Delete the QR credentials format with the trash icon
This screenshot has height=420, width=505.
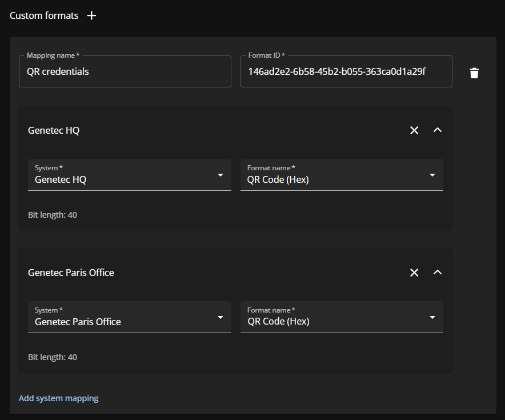(x=474, y=72)
